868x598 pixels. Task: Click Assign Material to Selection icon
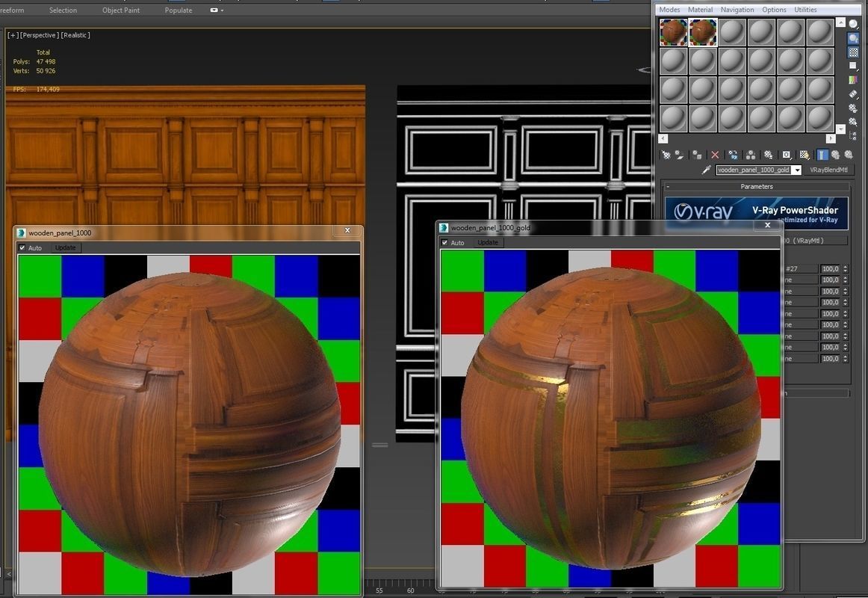click(697, 155)
